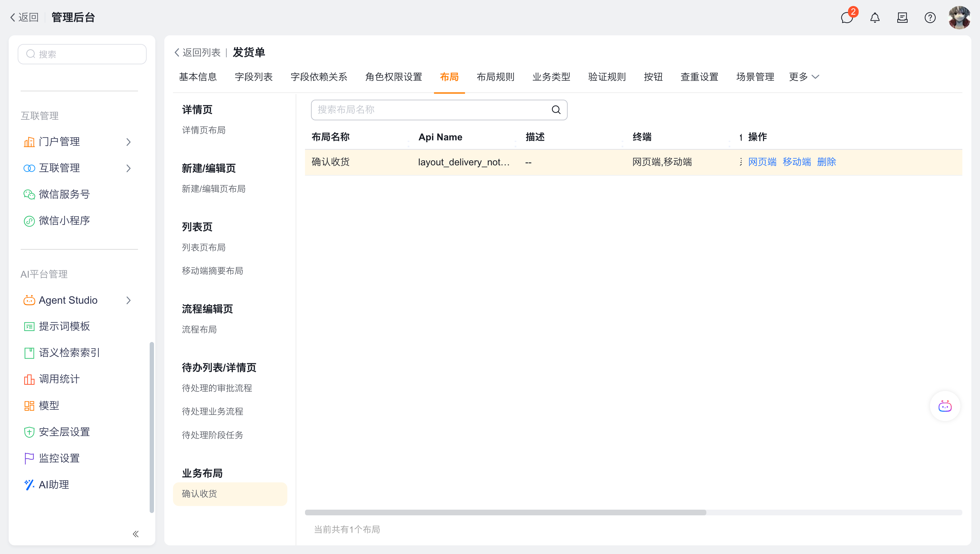This screenshot has width=980, height=554.
Task: Click search magnifier in layout name box
Action: point(556,110)
